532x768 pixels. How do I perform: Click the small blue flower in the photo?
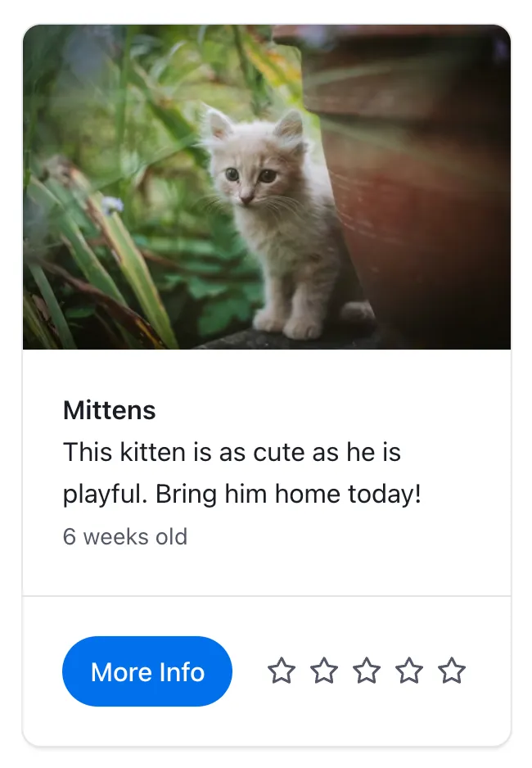[113, 205]
